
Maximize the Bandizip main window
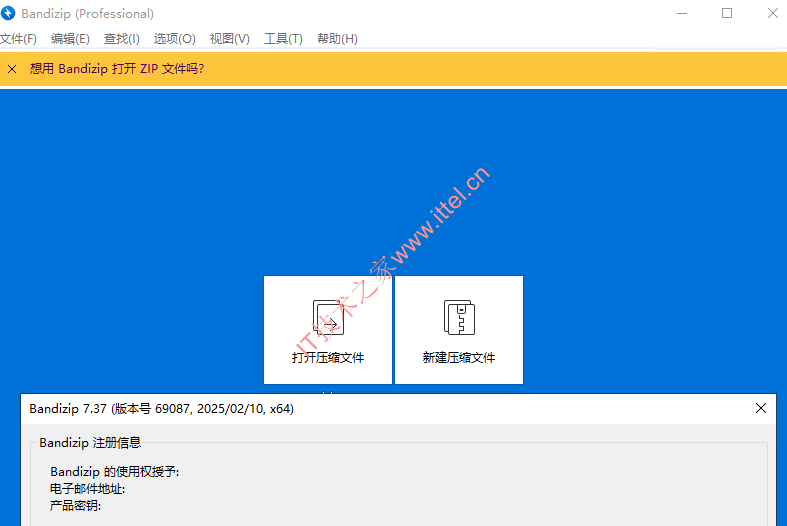coord(727,14)
